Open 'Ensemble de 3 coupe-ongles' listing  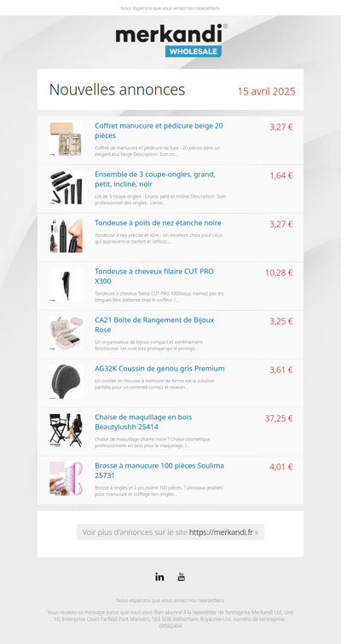[x=155, y=180]
